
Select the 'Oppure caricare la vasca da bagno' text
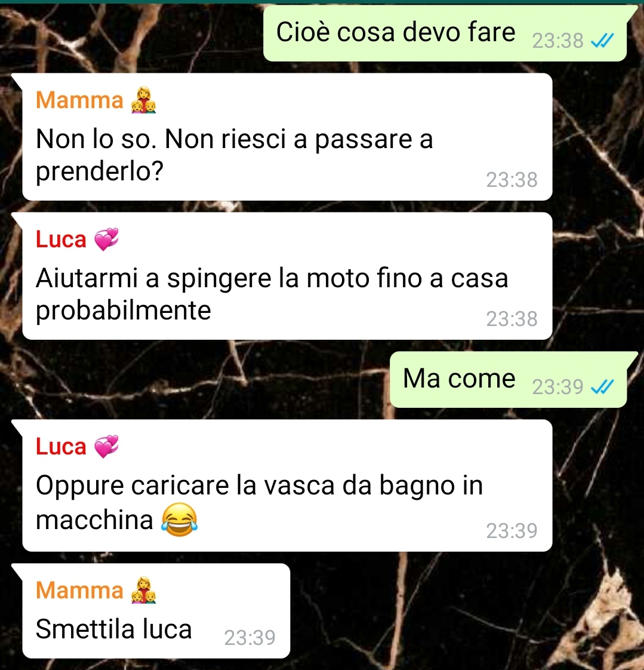[x=259, y=503]
